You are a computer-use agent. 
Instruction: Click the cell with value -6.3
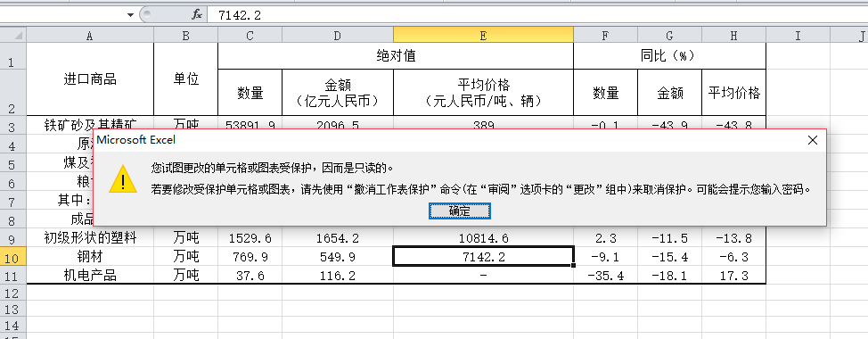pos(734,257)
